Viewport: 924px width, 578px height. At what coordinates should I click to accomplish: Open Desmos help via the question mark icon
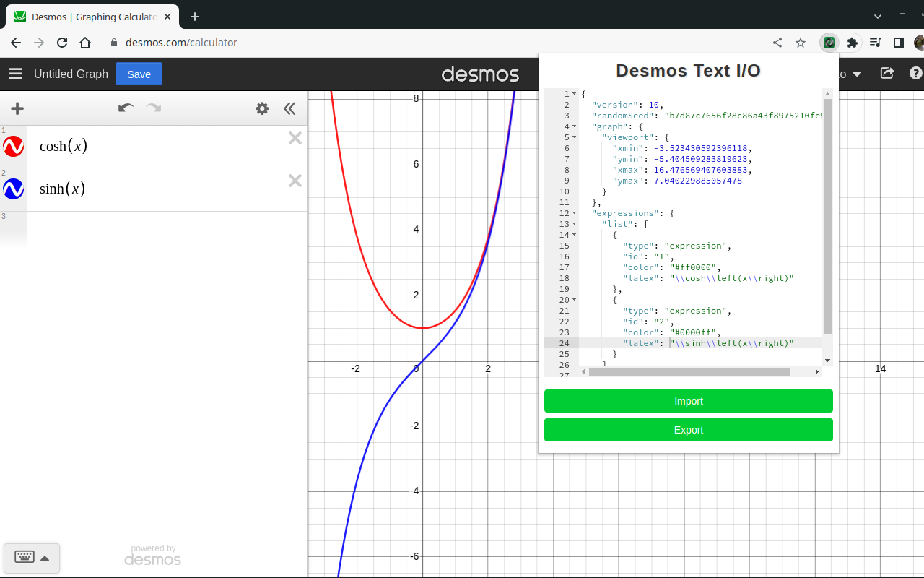[915, 73]
